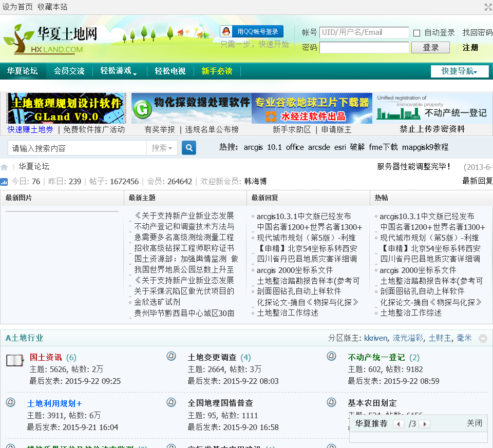Screen dimensions: 493x448
Task: Click 快速赚土地券 link
Action: (x=30, y=129)
